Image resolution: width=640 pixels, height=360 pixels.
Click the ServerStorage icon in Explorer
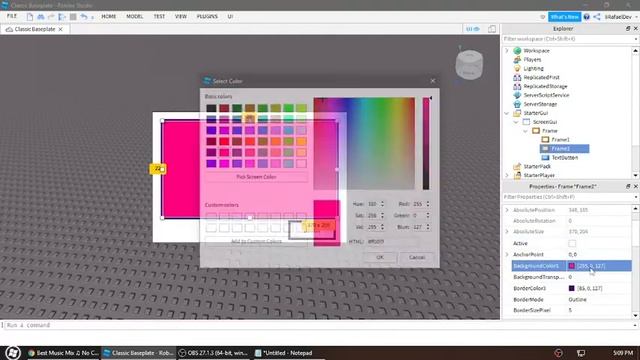pos(517,104)
